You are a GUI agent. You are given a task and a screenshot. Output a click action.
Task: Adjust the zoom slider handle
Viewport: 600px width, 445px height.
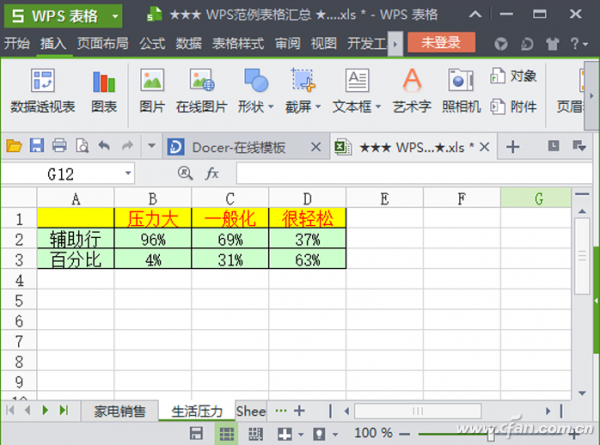coord(491,434)
